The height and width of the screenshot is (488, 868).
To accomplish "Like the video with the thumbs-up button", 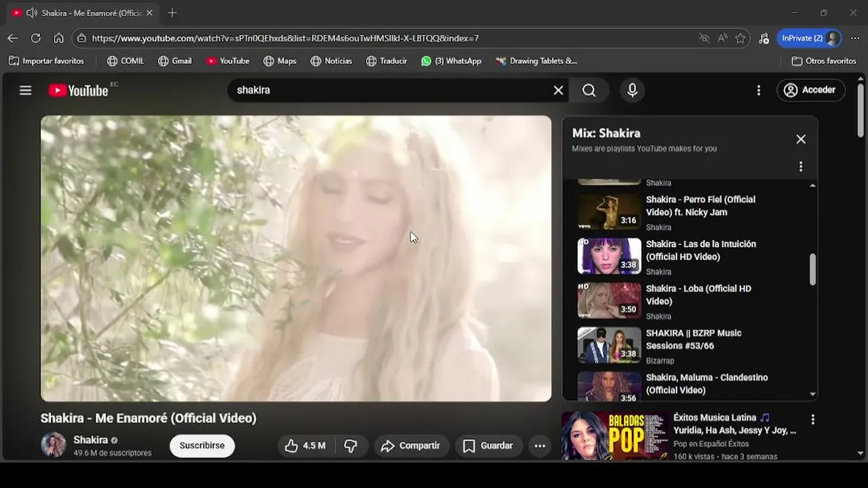I will point(306,445).
